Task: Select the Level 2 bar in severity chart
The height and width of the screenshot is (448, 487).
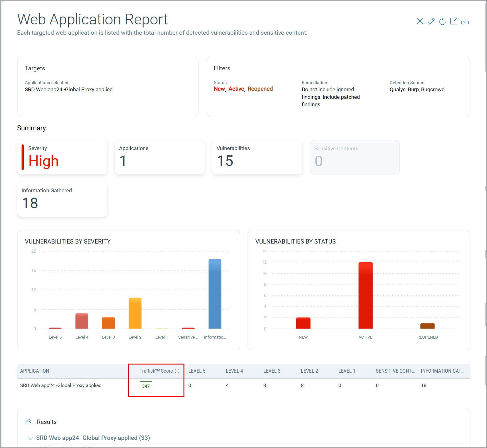Action: coord(135,313)
